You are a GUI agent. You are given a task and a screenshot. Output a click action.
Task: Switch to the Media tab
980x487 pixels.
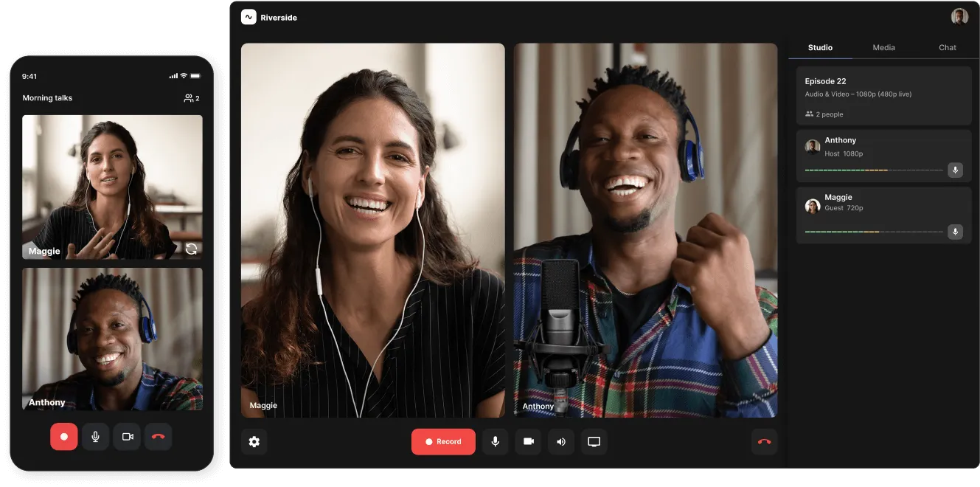(x=883, y=47)
